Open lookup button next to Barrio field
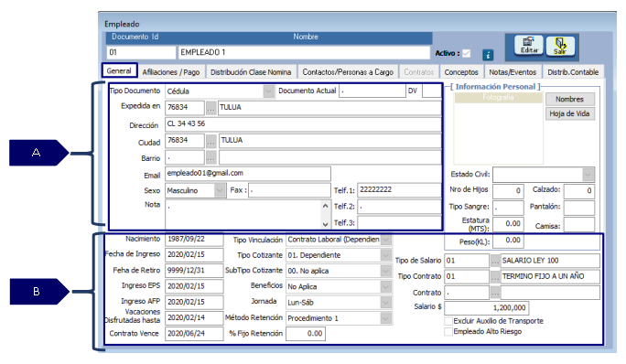626x364 pixels. [x=210, y=158]
